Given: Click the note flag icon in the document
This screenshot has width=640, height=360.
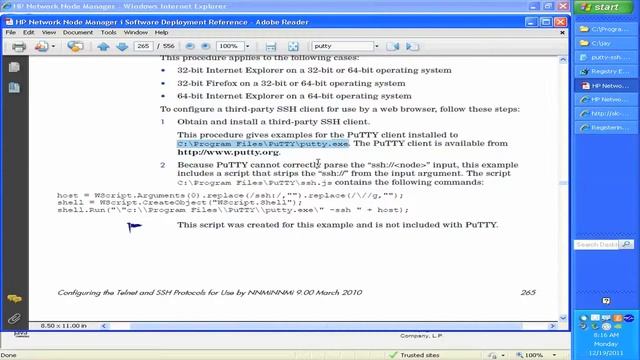Looking at the screenshot, I should (134, 227).
